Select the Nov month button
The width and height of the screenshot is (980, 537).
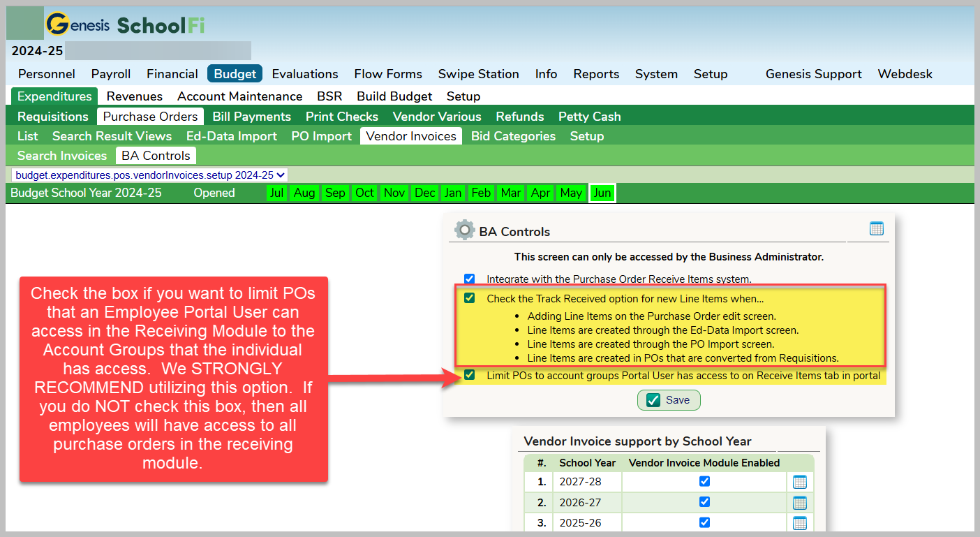click(x=394, y=193)
